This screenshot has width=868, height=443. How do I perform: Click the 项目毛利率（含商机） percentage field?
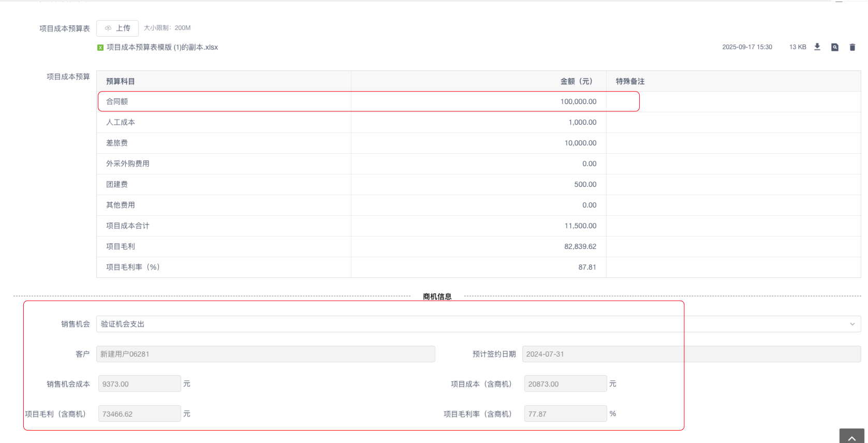point(565,414)
